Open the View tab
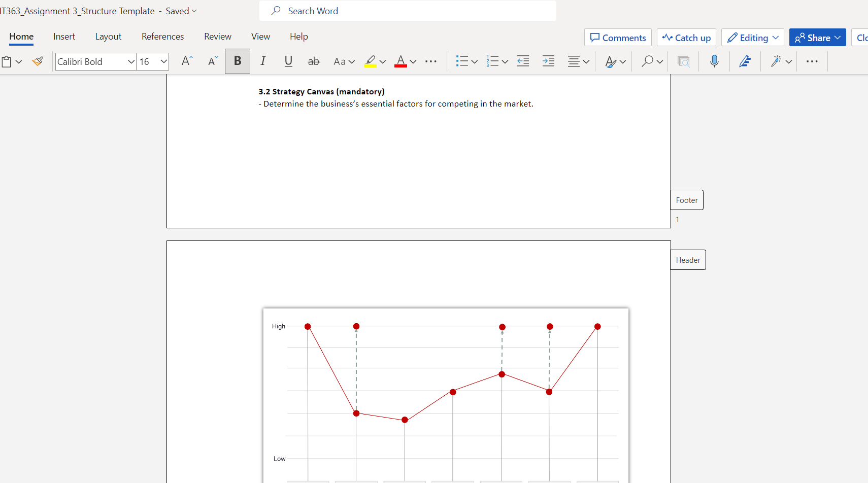Image resolution: width=868 pixels, height=483 pixels. (x=260, y=37)
